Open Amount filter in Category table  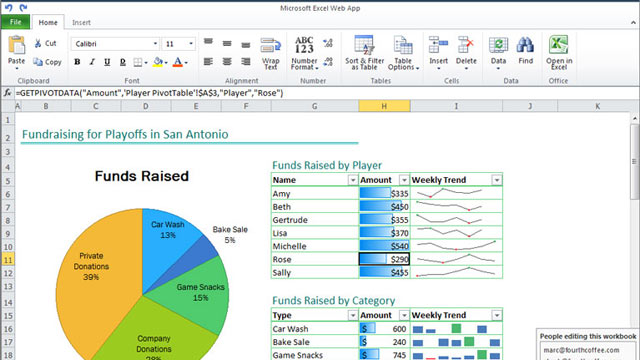pos(404,316)
